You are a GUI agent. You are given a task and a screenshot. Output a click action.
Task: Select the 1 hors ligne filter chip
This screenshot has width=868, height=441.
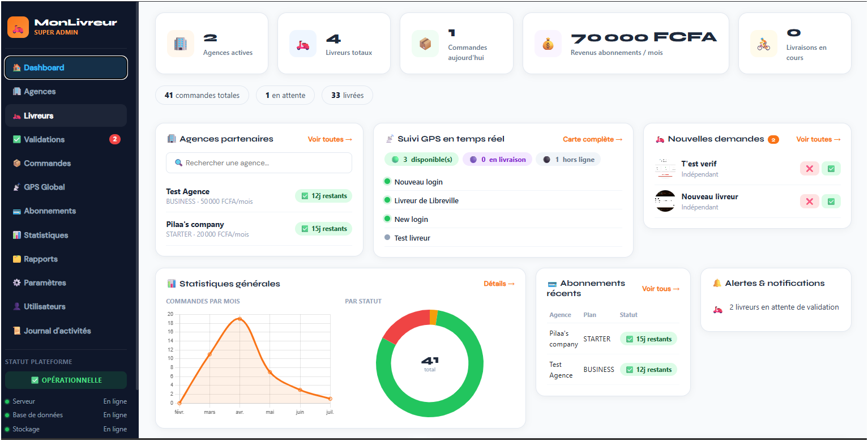568,160
